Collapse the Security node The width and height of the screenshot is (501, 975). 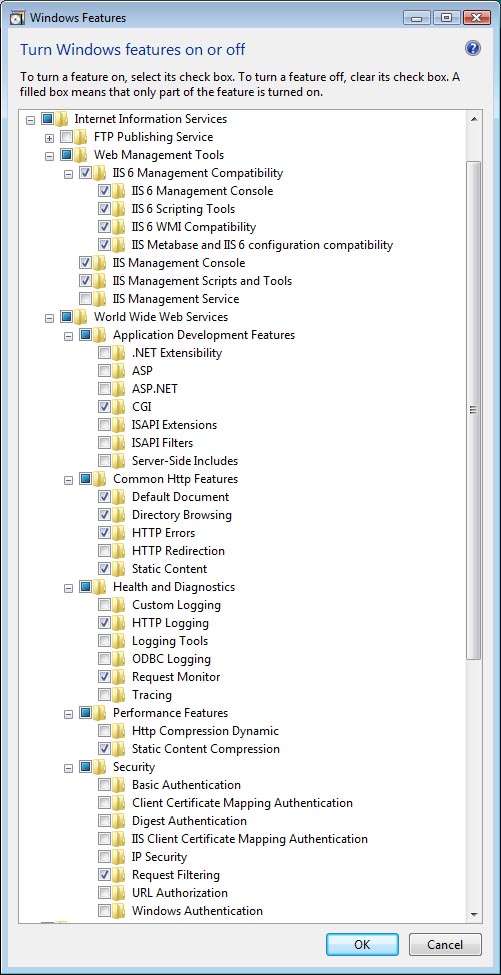pos(69,768)
